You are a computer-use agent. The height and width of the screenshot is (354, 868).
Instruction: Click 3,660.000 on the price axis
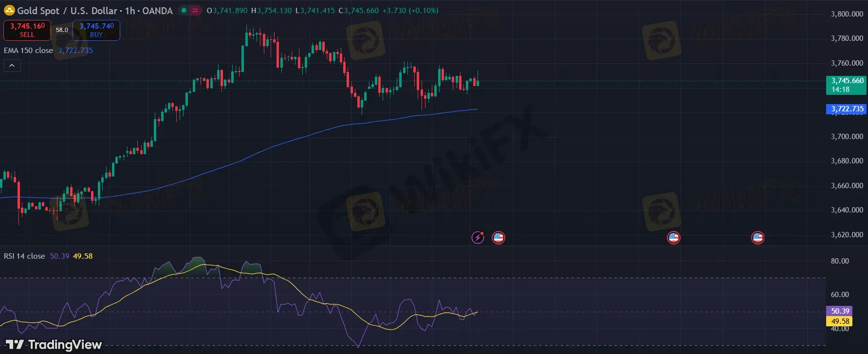847,186
